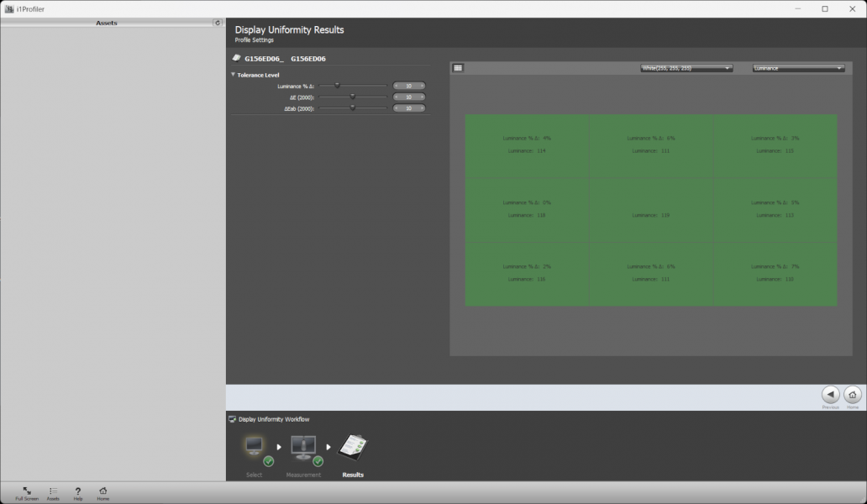Collapse the Tolerance Level section

pyautogui.click(x=234, y=75)
